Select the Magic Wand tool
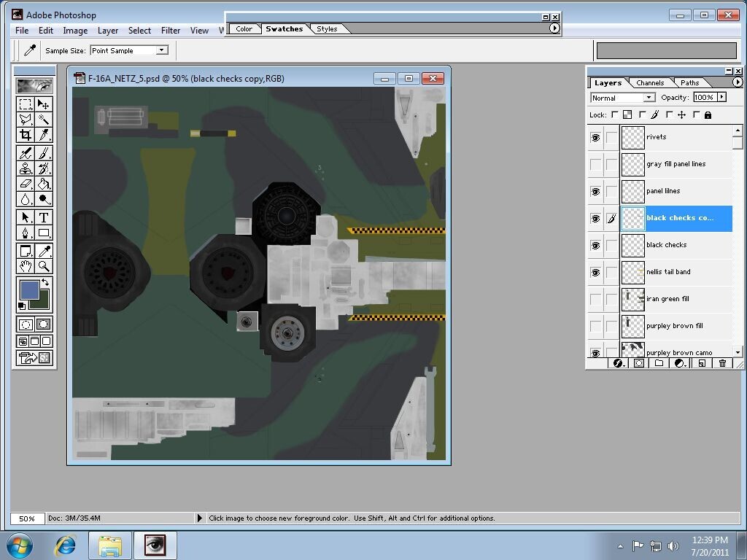The width and height of the screenshot is (747, 560). [x=44, y=120]
